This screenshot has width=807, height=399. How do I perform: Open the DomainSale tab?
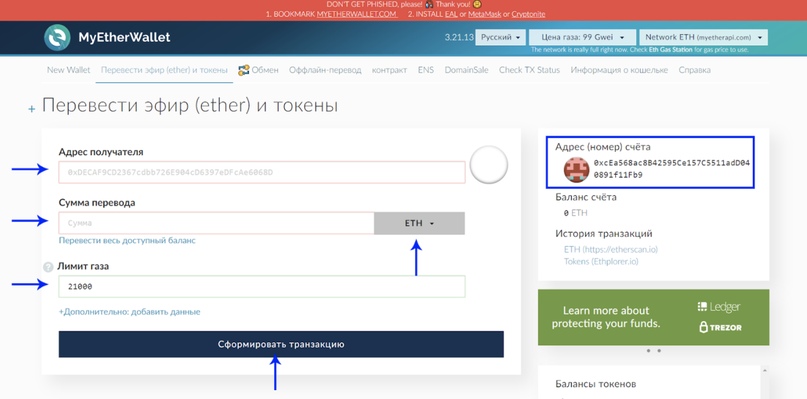click(x=466, y=70)
